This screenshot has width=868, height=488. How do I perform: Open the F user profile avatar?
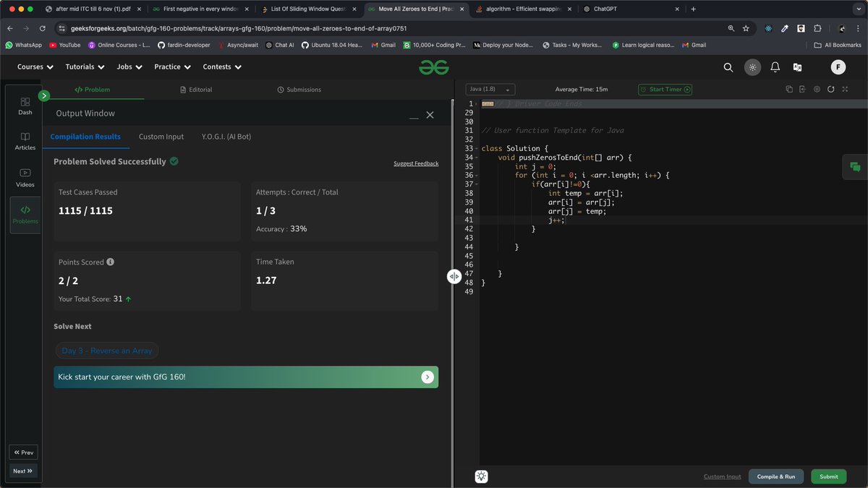click(838, 67)
